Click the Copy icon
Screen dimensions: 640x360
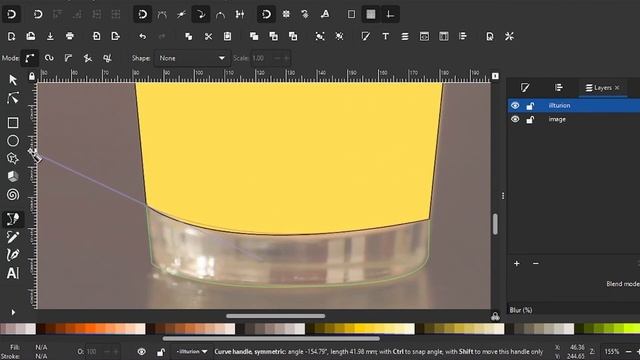189,36
